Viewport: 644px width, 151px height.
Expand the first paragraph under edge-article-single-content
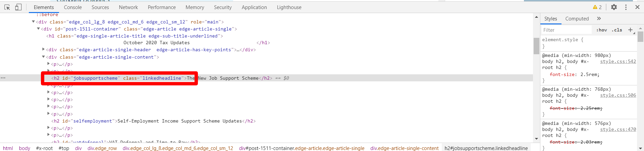[48, 64]
